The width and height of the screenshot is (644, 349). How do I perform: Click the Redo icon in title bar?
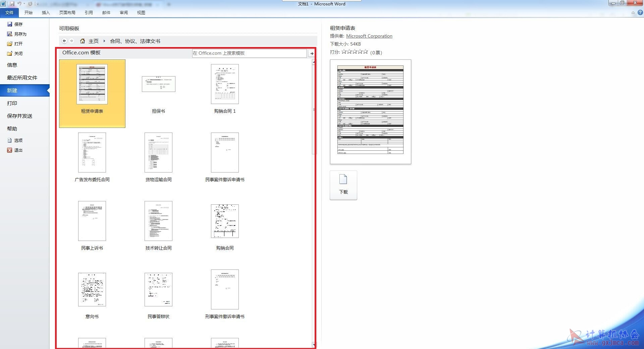click(x=30, y=4)
